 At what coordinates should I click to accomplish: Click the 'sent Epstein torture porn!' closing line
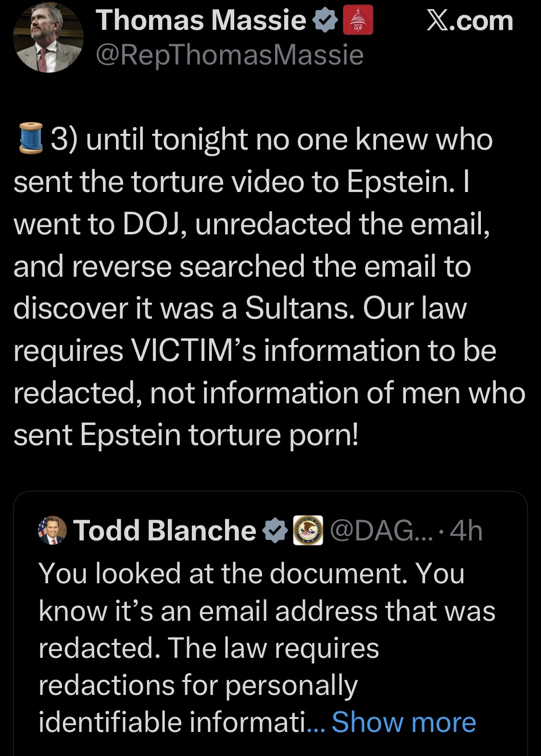[186, 434]
